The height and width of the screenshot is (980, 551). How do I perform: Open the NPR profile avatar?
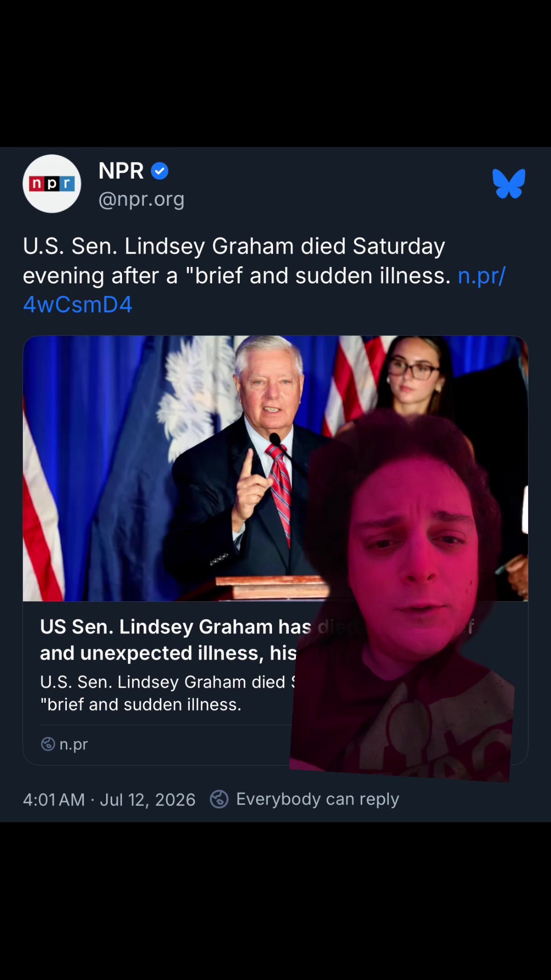52,184
